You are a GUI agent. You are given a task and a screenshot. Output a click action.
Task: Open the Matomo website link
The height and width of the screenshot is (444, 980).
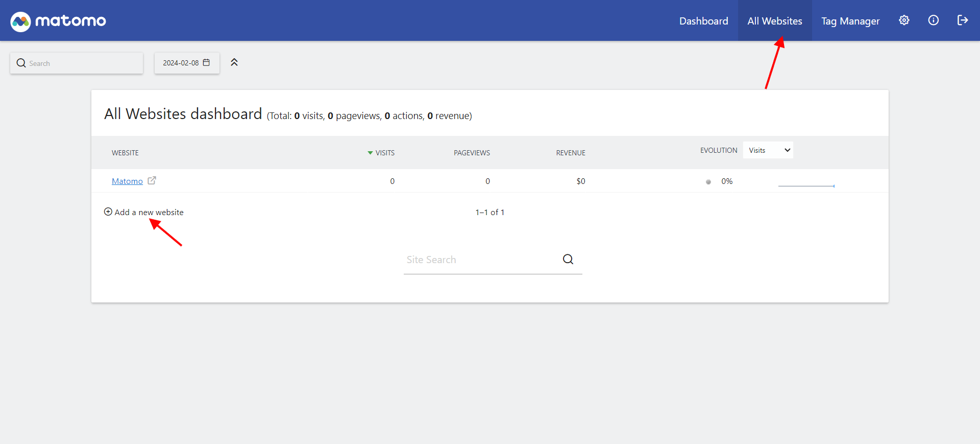pyautogui.click(x=127, y=181)
